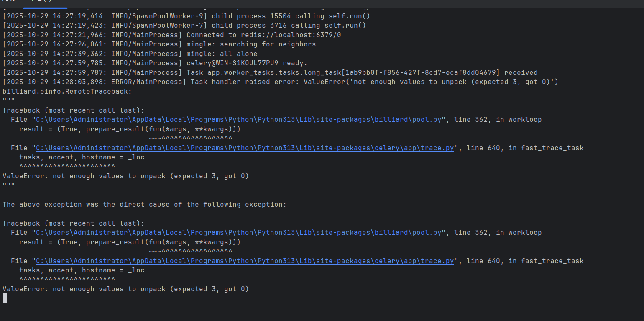Open celery trace.py link under RemoteTraceback
This screenshot has width=644, height=321.
(x=245, y=148)
